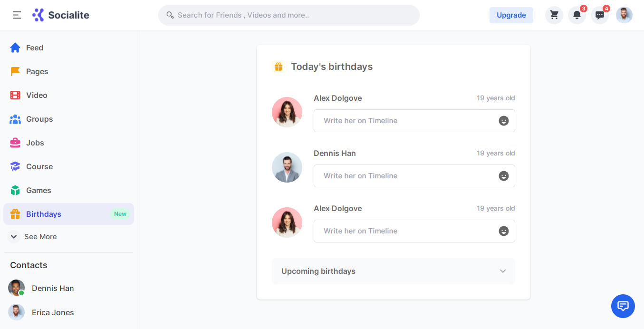Open the user profile avatar in the header
644x329 pixels.
pyautogui.click(x=624, y=15)
